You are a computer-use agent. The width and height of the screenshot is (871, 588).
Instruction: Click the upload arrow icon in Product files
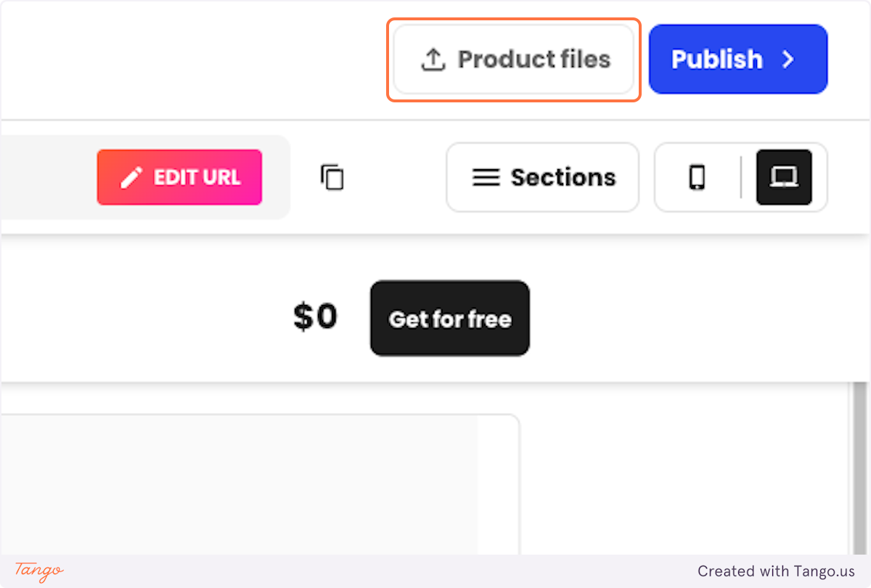[433, 60]
